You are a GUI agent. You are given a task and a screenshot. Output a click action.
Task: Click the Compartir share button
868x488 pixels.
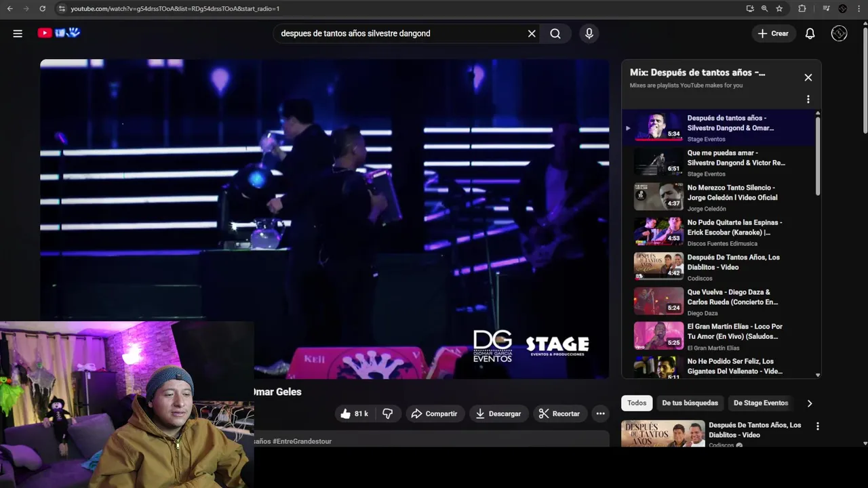coord(434,413)
